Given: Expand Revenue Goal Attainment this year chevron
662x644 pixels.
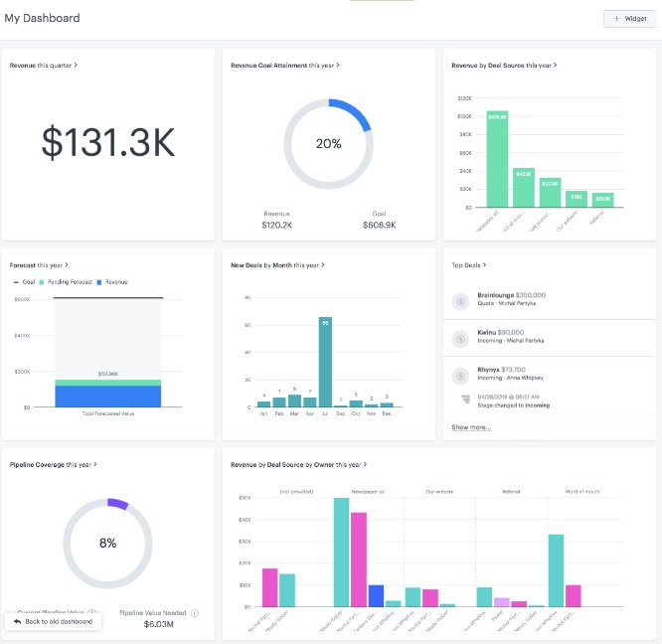Looking at the screenshot, I should coord(338,65).
